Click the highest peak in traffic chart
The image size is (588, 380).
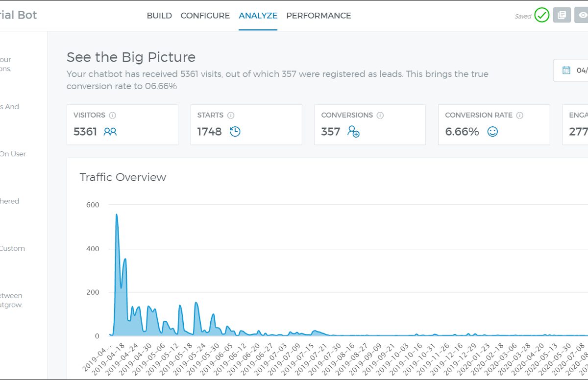click(x=117, y=214)
